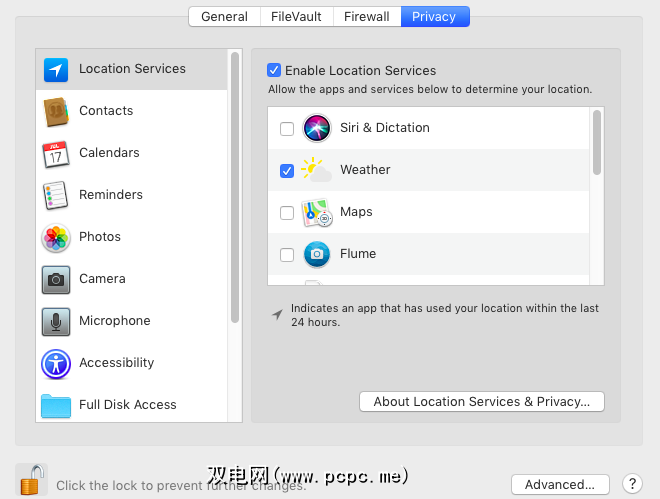Select the Calendars icon in sidebar
Image resolution: width=660 pixels, height=499 pixels.
(56, 154)
